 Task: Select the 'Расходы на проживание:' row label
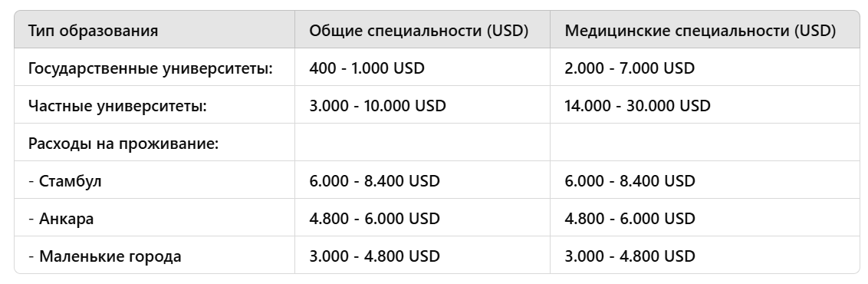[123, 144]
